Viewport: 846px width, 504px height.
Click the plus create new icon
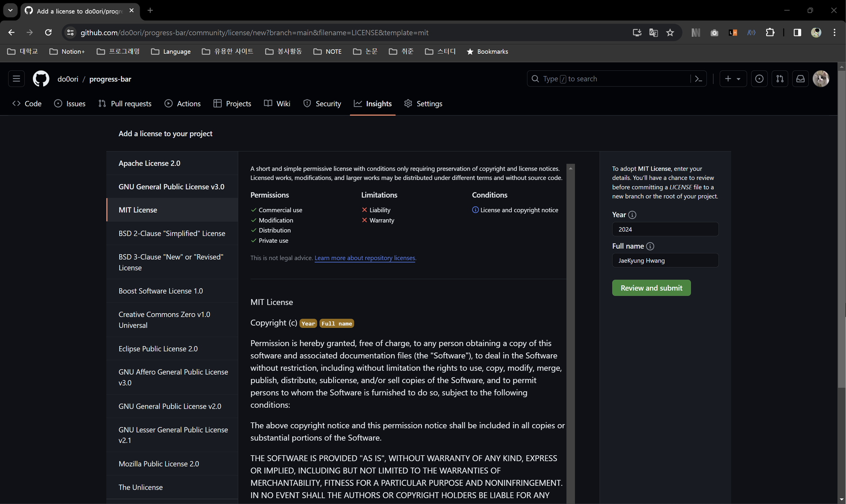[728, 79]
